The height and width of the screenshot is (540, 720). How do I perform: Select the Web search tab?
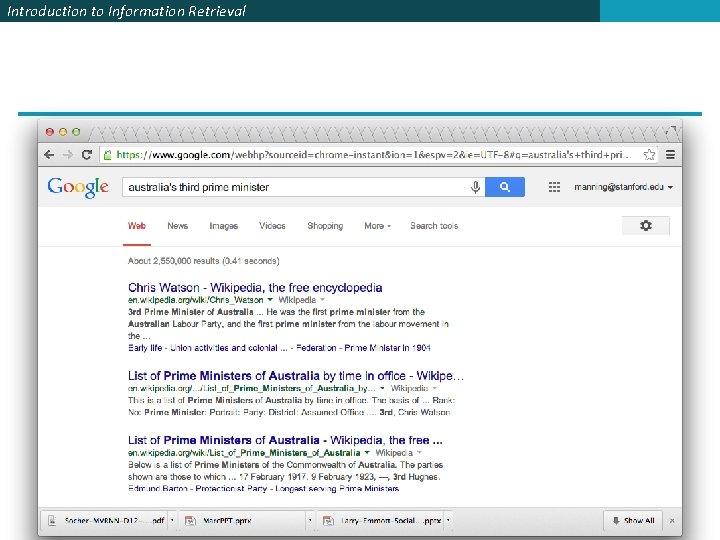pyautogui.click(x=137, y=226)
